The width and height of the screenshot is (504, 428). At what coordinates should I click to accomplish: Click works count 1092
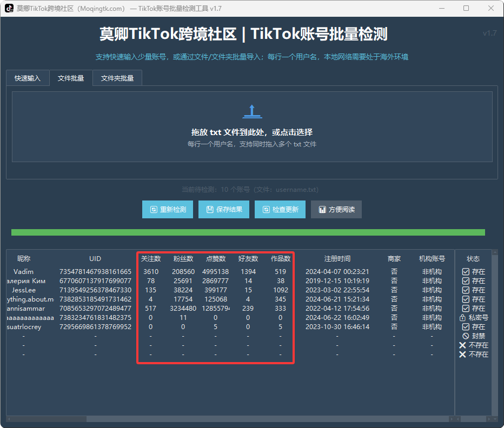281,290
